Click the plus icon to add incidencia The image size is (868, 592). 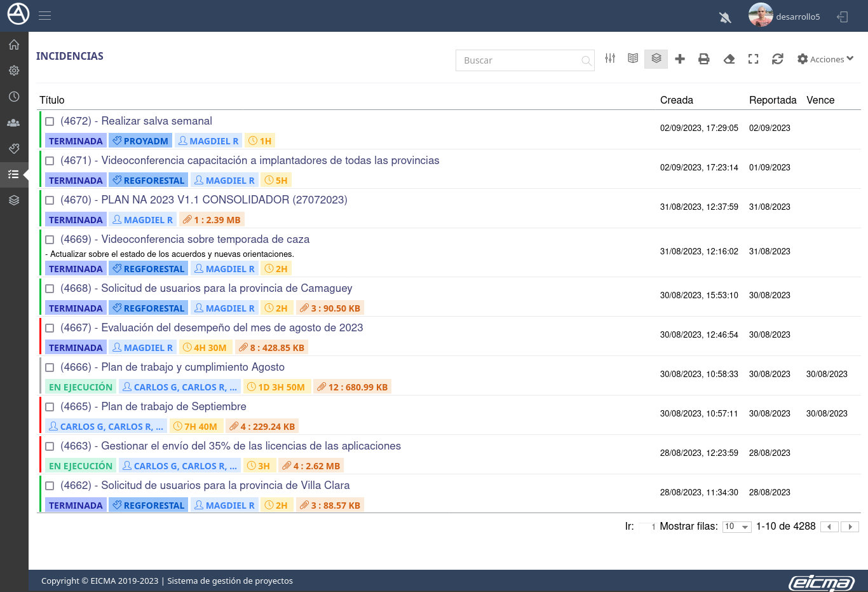click(x=680, y=59)
